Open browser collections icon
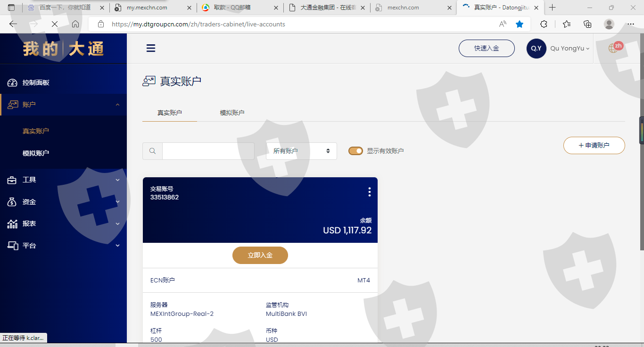 (x=587, y=24)
